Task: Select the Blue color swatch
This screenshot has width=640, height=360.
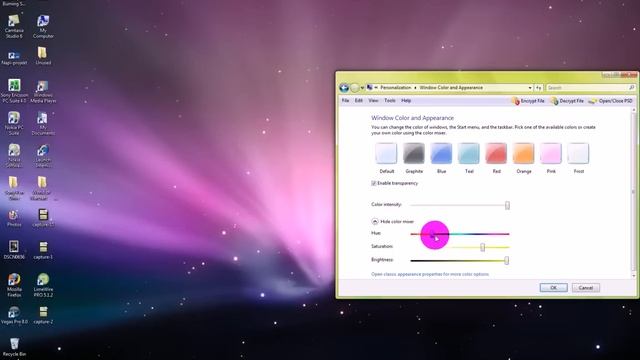Action: pyautogui.click(x=441, y=153)
